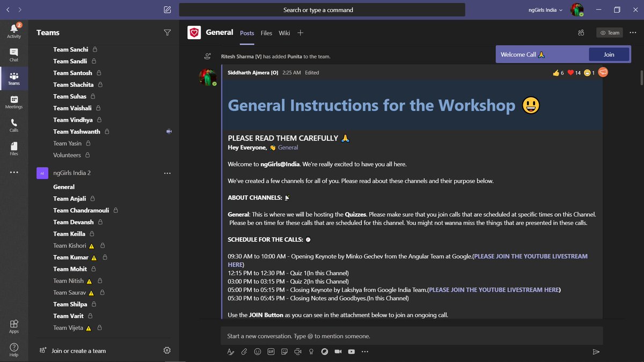The image size is (644, 362).
Task: Open the channel org/members icon in header
Action: point(581,33)
